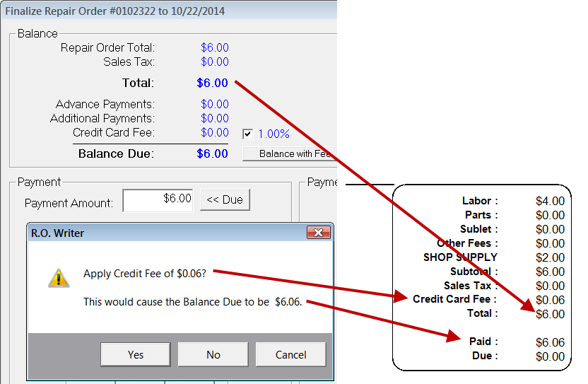Click the Paid amount $6.06 on receipt
The height and width of the screenshot is (384, 588).
[550, 342]
